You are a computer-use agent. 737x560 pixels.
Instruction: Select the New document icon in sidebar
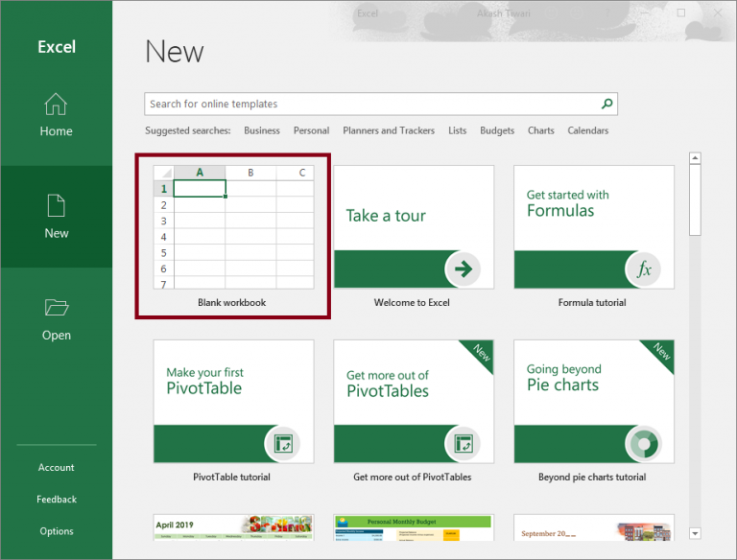pos(56,205)
